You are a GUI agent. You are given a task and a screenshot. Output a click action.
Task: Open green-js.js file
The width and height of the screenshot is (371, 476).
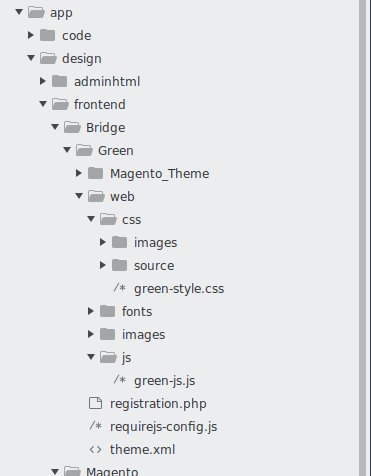pos(165,381)
